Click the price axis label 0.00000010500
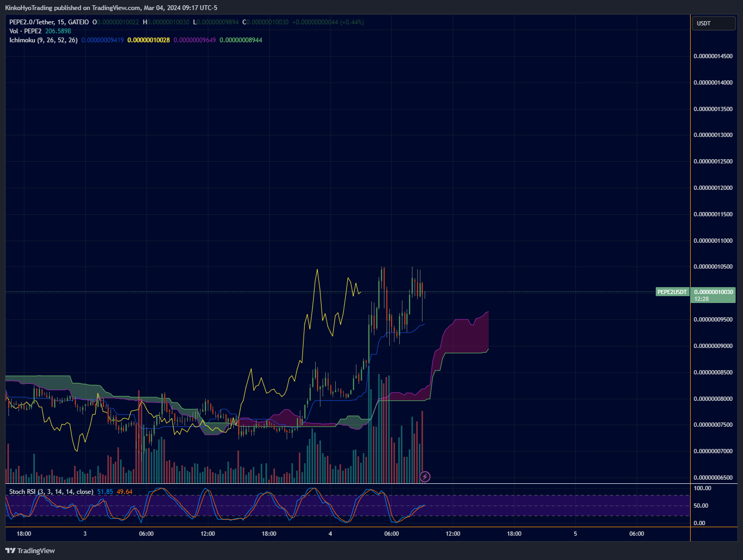This screenshot has height=560, width=743. point(713,267)
